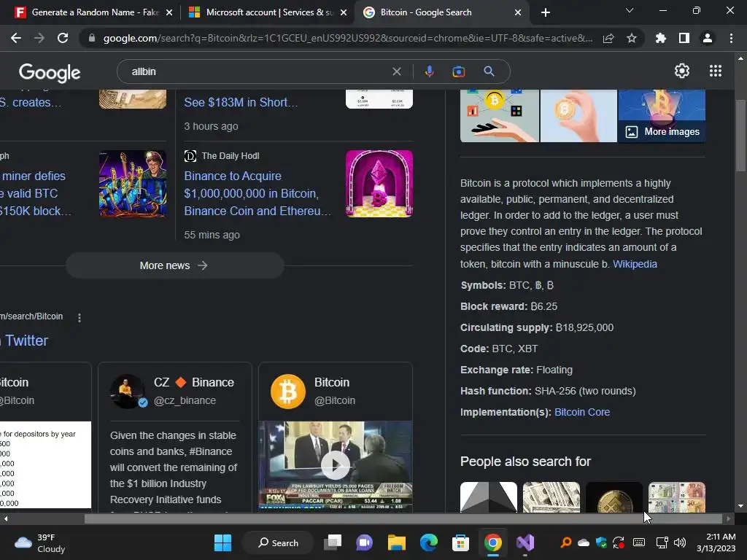Click the search input field
Viewport: 747px width, 560px height.
point(258,71)
